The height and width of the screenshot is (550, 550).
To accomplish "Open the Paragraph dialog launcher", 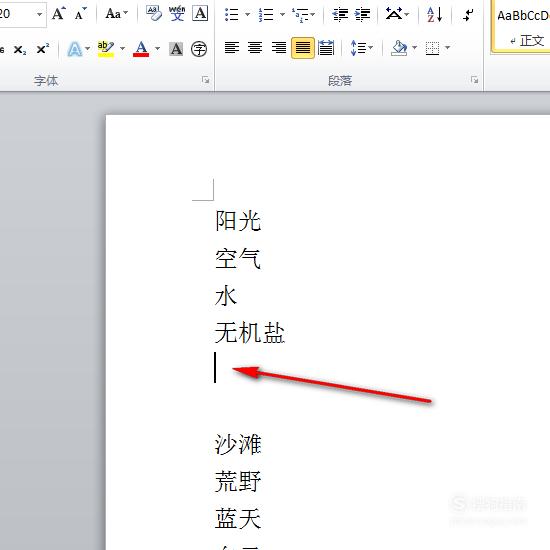I will point(475,80).
